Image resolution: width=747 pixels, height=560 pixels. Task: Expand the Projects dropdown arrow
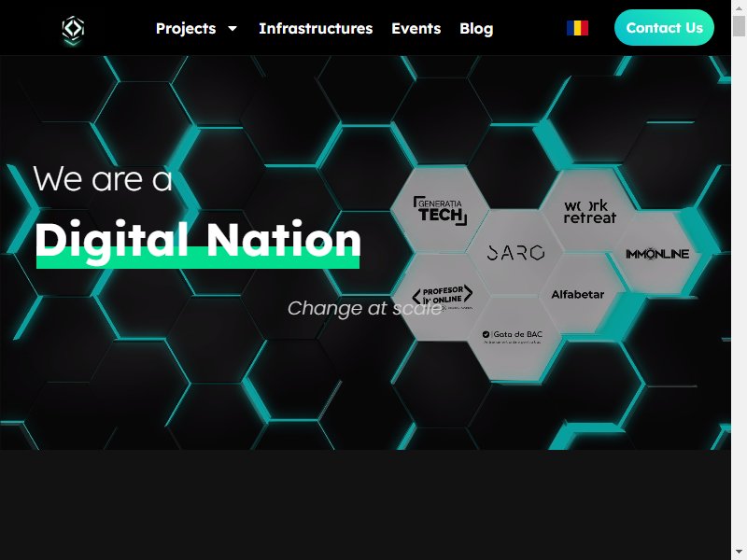(233, 29)
